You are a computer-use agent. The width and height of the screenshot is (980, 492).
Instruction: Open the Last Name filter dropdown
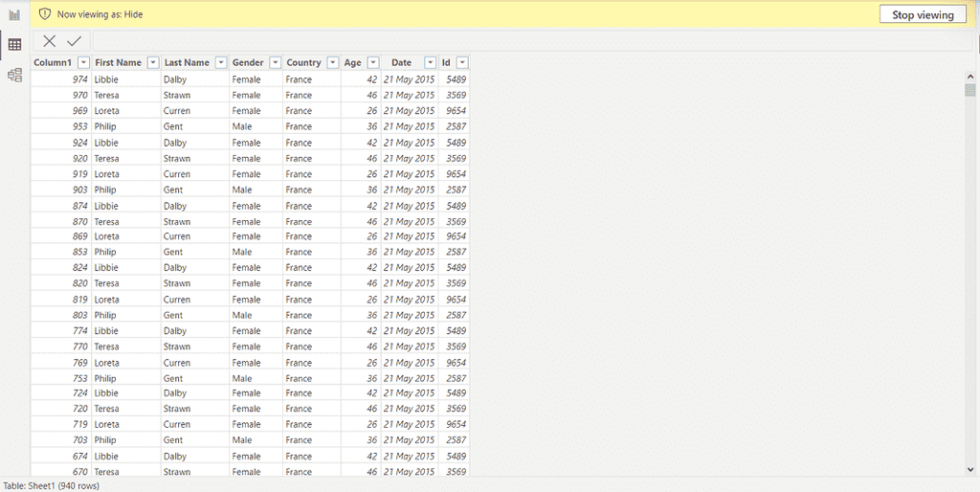click(x=221, y=62)
